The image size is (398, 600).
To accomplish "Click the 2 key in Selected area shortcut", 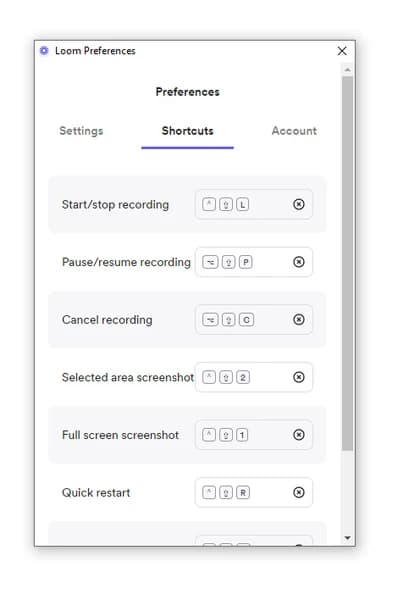I will coord(243,377).
